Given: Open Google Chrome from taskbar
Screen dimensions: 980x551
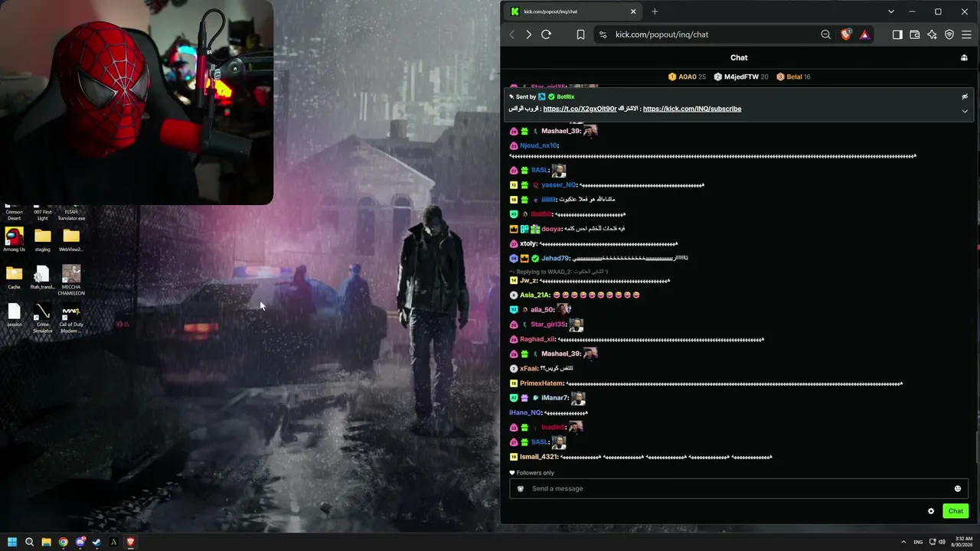Looking at the screenshot, I should coord(63,542).
